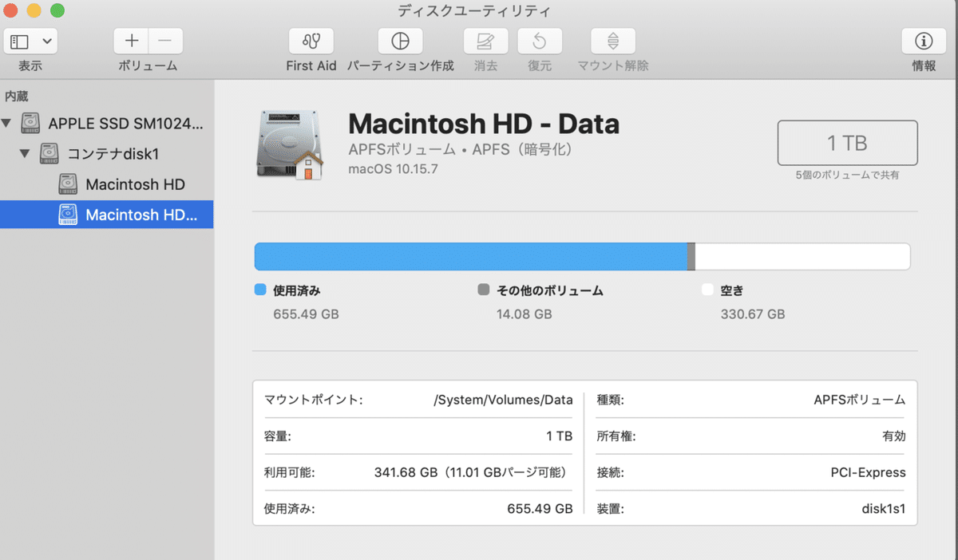Click the blue 使用済み legend swatch
Image resolution: width=958 pixels, height=560 pixels.
click(x=259, y=290)
